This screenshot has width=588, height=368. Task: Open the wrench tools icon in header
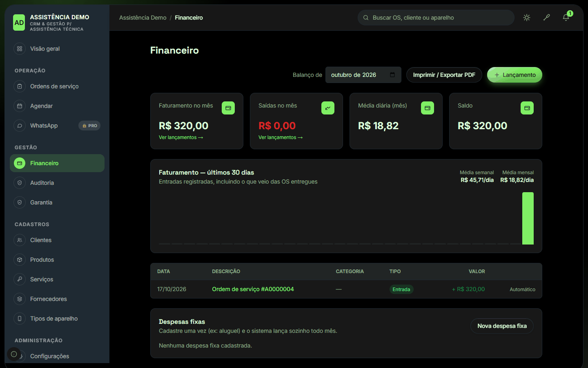546,18
